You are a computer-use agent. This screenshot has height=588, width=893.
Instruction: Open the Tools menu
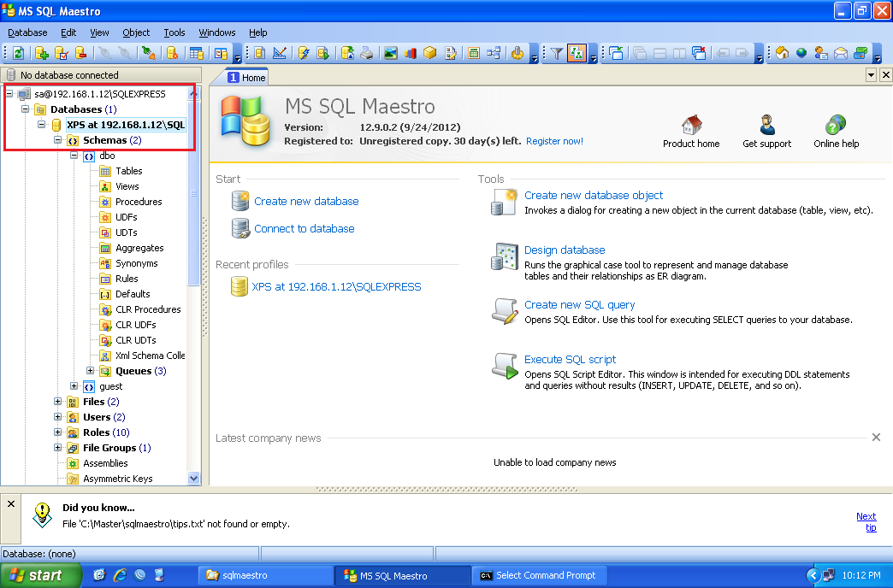[174, 32]
